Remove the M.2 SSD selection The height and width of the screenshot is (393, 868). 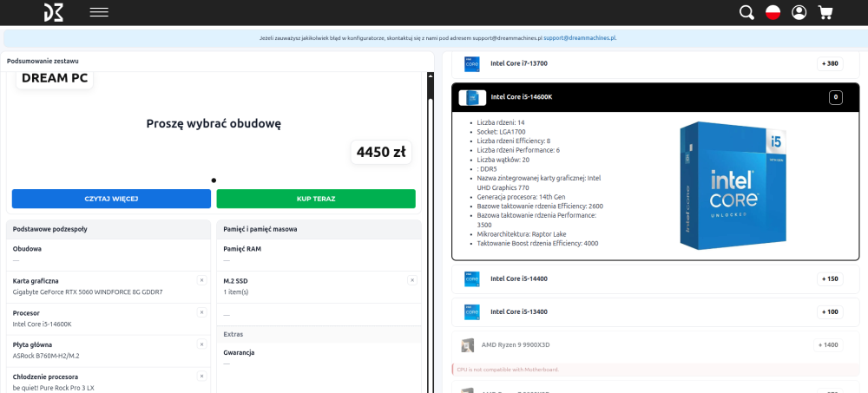click(411, 280)
